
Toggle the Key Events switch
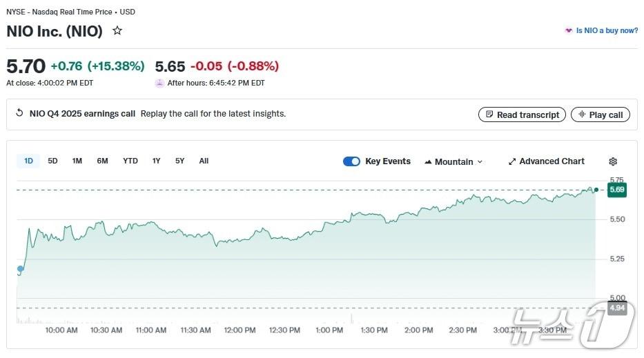[x=351, y=161]
